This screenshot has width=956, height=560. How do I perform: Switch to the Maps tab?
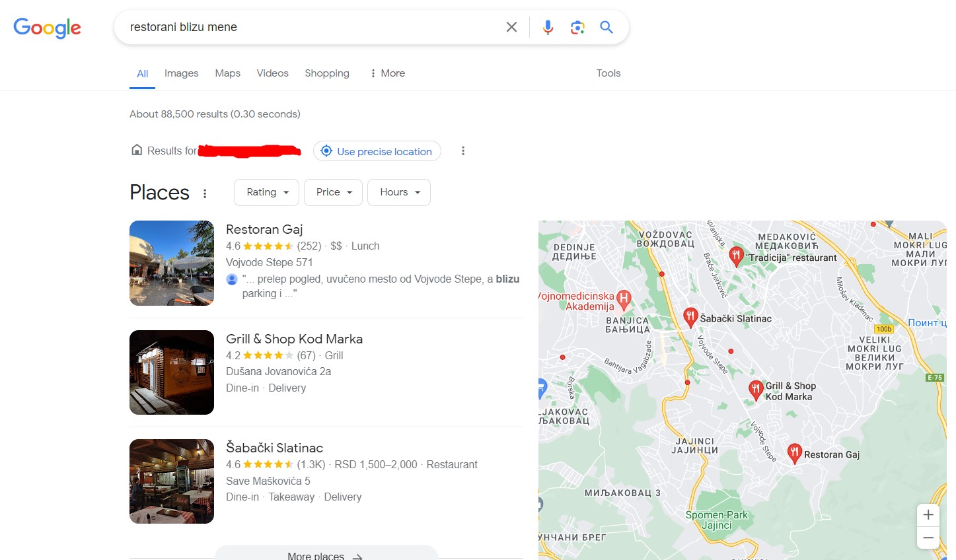[x=227, y=73]
